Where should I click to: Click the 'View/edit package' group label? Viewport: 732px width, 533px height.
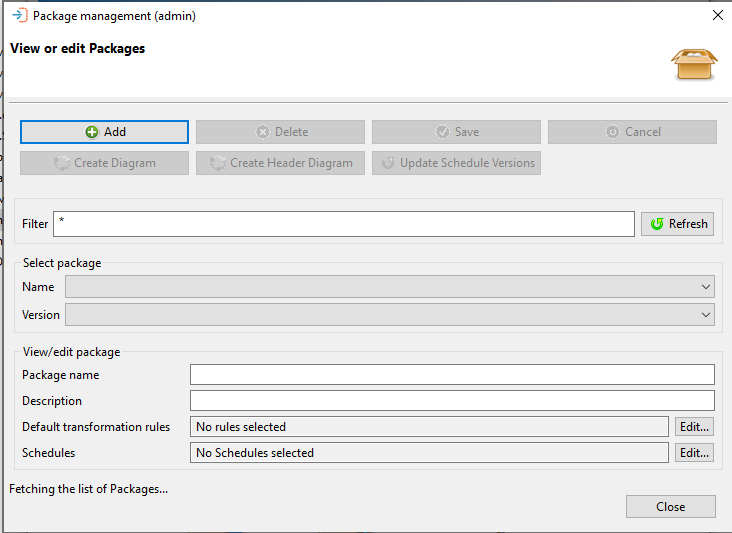(x=71, y=352)
